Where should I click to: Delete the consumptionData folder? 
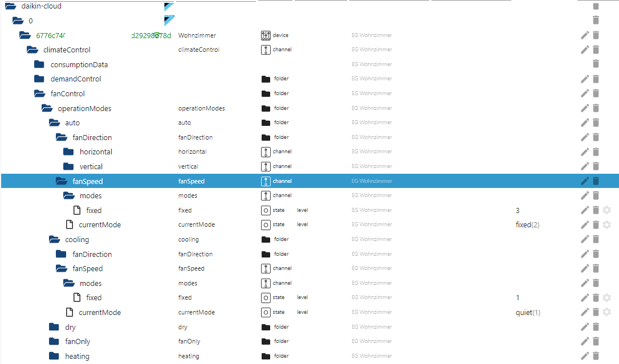coord(596,64)
